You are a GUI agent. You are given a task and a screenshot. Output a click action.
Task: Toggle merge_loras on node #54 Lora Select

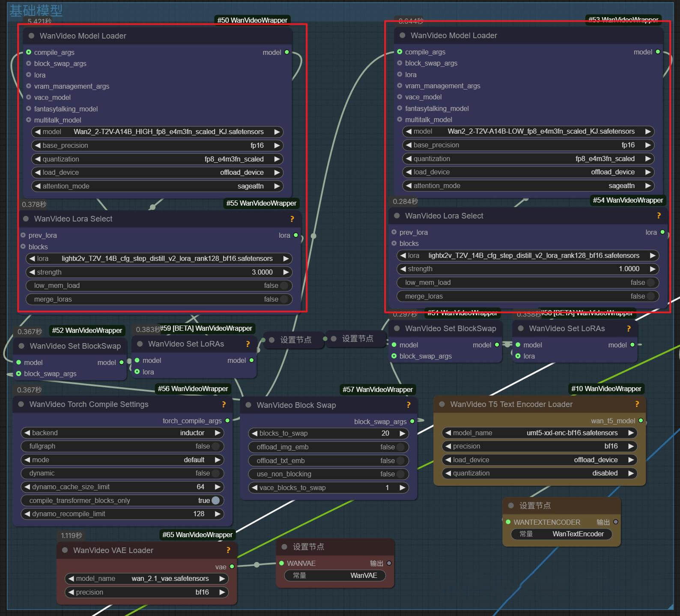[x=528, y=296]
